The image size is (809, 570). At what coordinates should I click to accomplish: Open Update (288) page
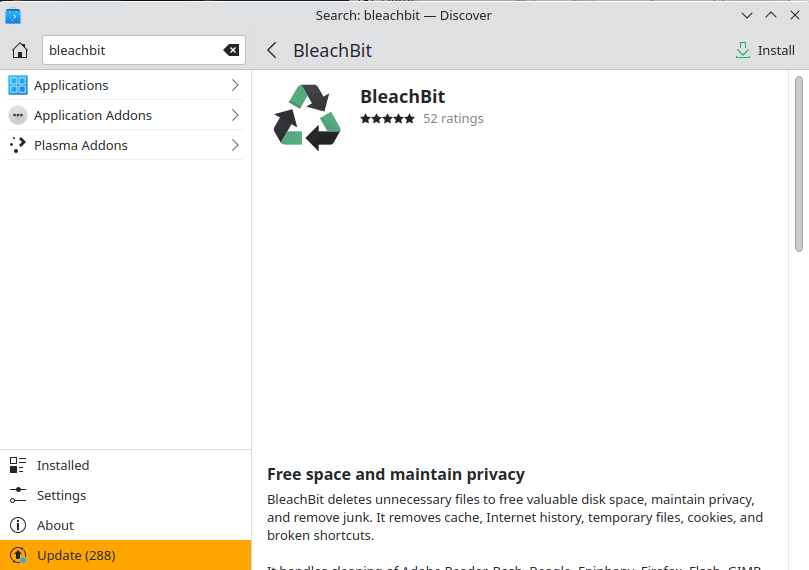pyautogui.click(x=125, y=555)
